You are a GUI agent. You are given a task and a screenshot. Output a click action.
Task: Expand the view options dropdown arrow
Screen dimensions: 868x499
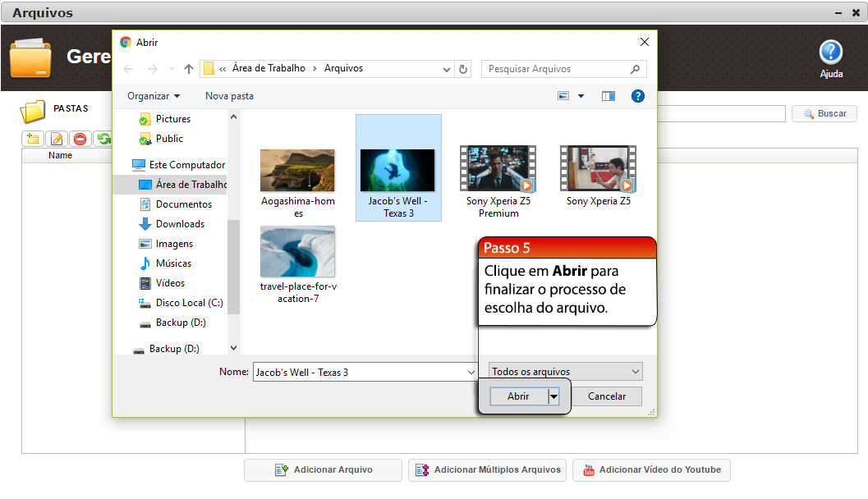tap(581, 96)
